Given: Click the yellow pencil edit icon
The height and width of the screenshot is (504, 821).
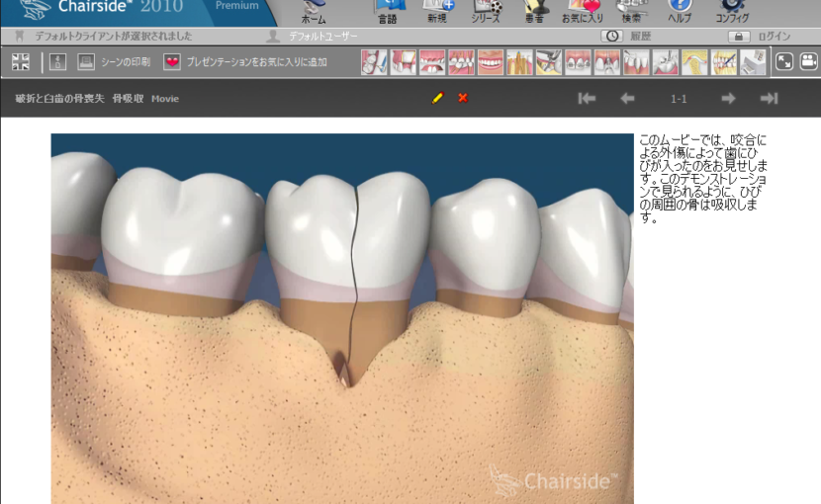Looking at the screenshot, I should pos(437,98).
